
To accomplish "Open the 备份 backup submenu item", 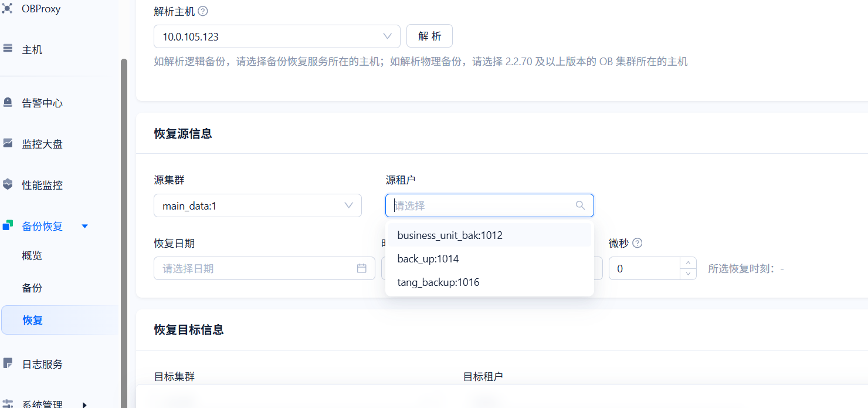I will (32, 288).
